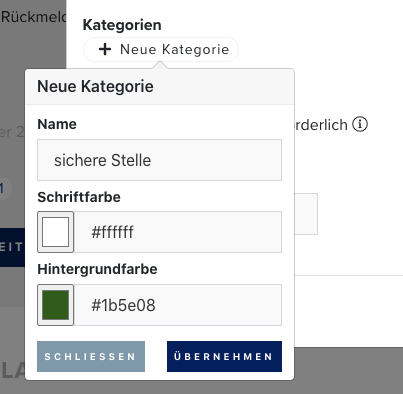The image size is (403, 394).
Task: Click the 'Neue Kategorie' pill button text
Action: [x=175, y=49]
